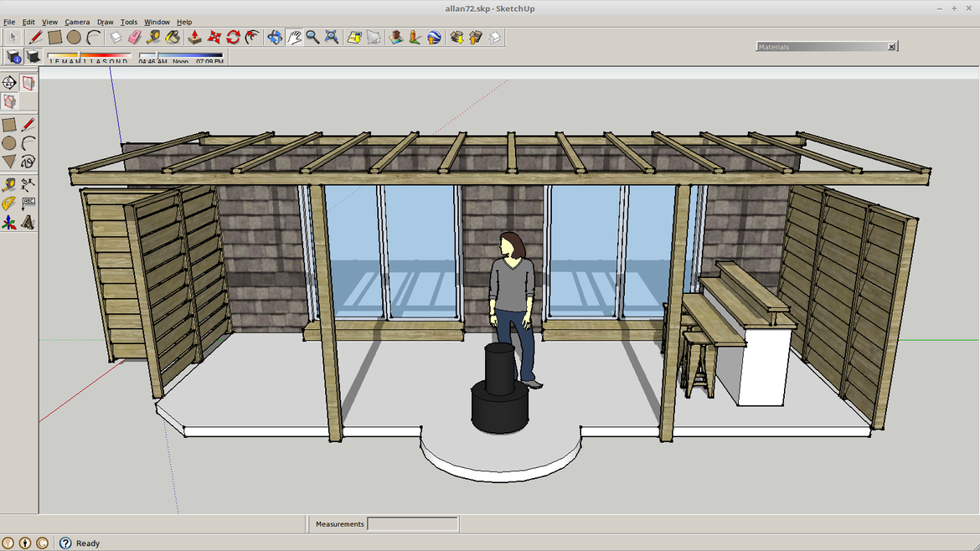
Task: Toggle display of section planes
Action: [28, 83]
